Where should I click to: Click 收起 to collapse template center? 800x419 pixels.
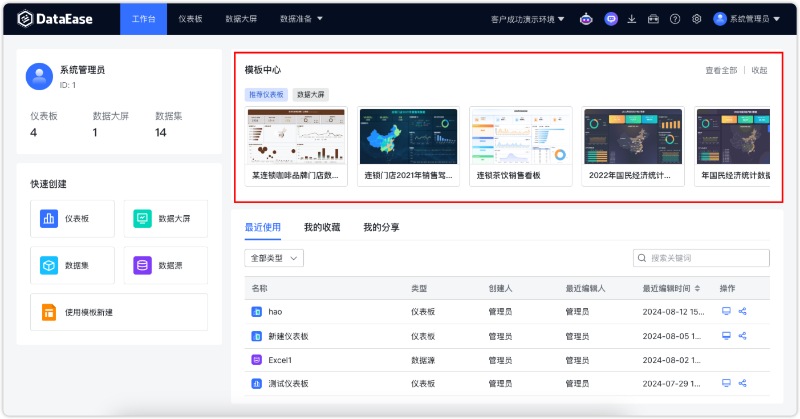tap(759, 70)
